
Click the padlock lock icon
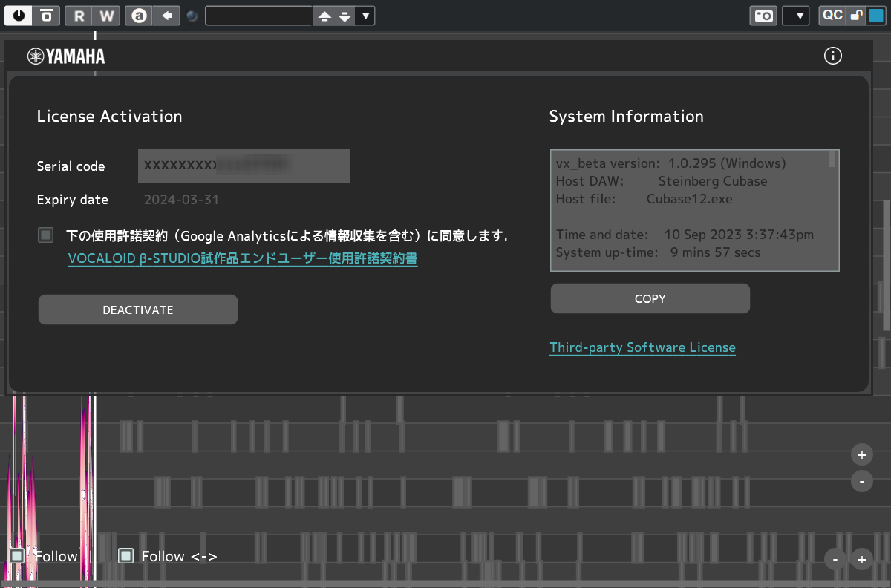pyautogui.click(x=856, y=15)
